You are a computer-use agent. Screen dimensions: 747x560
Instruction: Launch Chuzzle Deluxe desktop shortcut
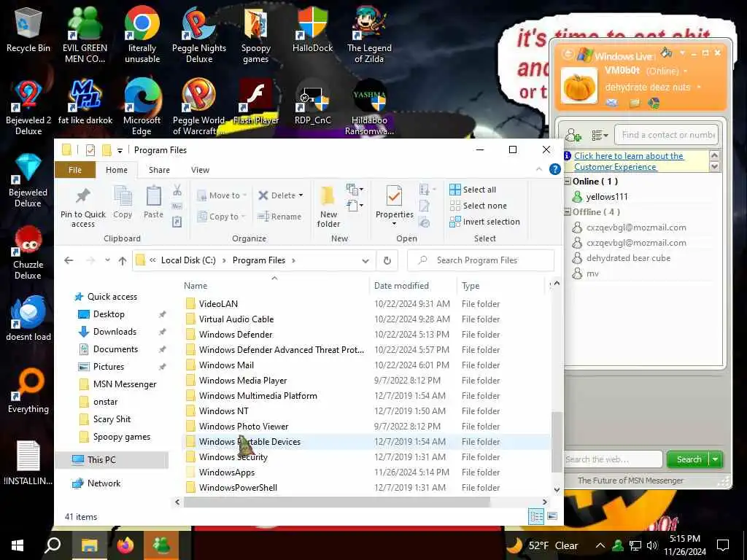click(x=28, y=252)
